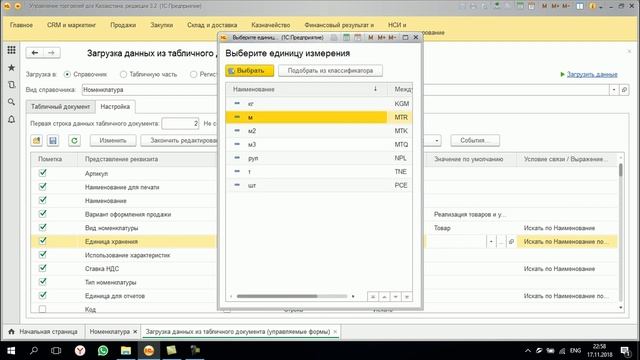This screenshot has width=640, height=360.
Task: Click the home icon of Начальная страница
Action: [x=11, y=331]
